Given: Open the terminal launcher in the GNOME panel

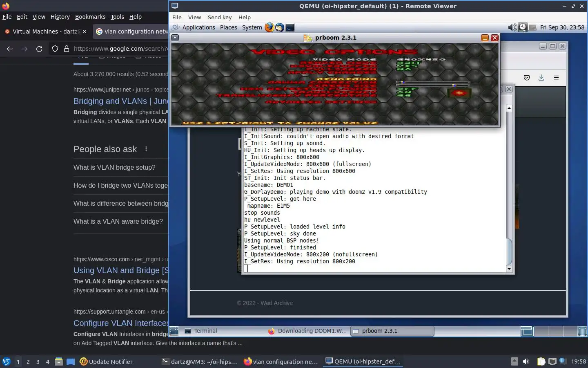Looking at the screenshot, I should (290, 27).
